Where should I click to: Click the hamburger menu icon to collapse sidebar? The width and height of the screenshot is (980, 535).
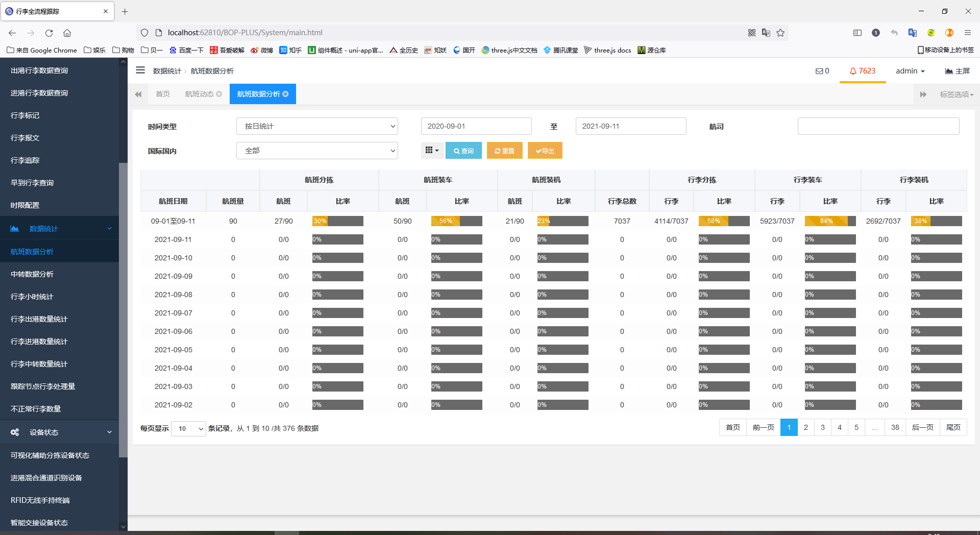coord(140,70)
